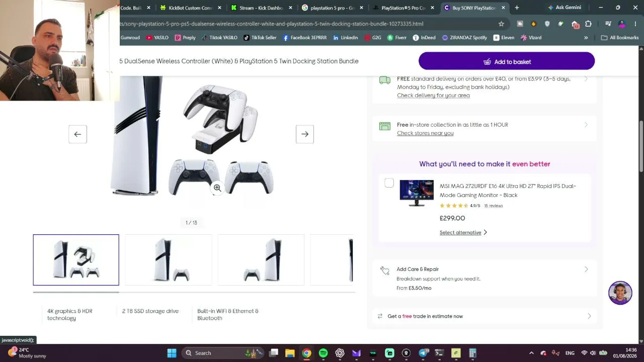Click the flame extension icon in toolbar
The image size is (644, 362).
click(x=534, y=24)
